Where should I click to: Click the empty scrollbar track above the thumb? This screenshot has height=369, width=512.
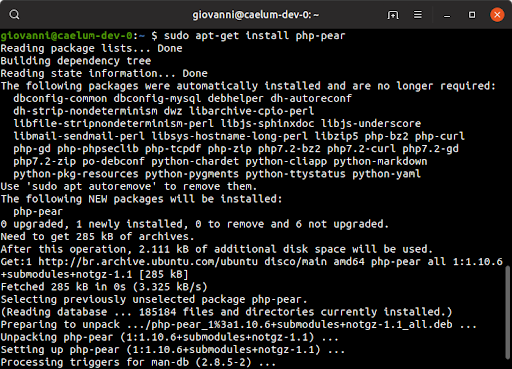tap(508, 147)
